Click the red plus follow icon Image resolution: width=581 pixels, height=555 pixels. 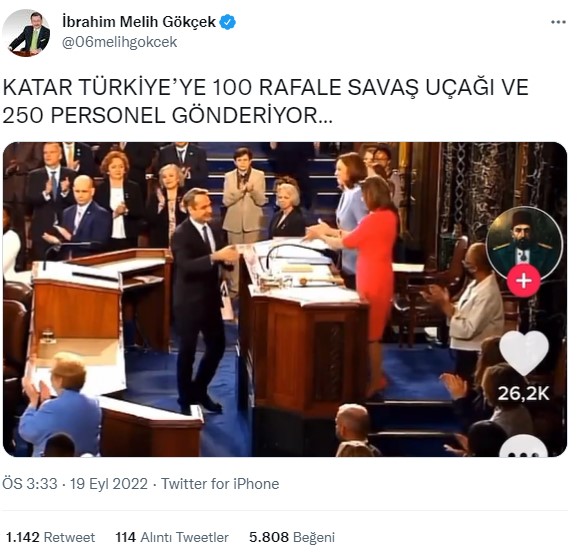tap(524, 280)
